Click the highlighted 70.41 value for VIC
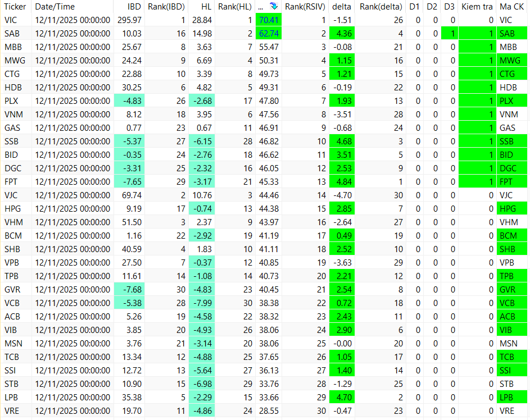 (x=269, y=20)
